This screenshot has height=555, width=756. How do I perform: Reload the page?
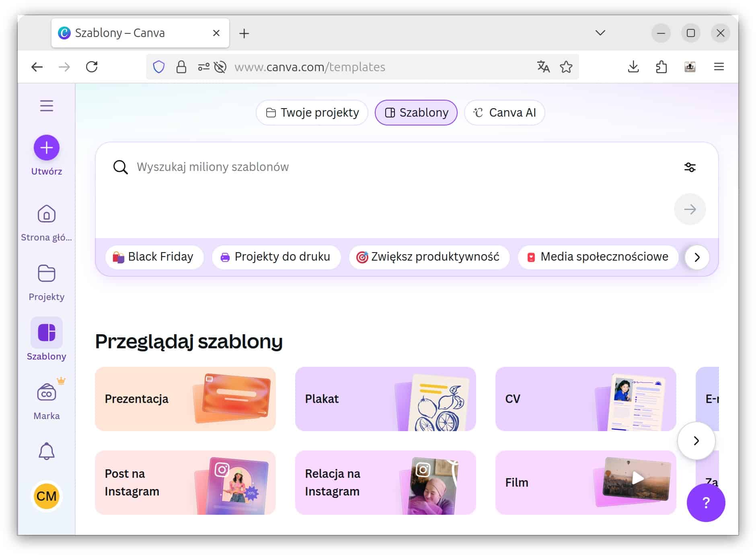point(92,67)
